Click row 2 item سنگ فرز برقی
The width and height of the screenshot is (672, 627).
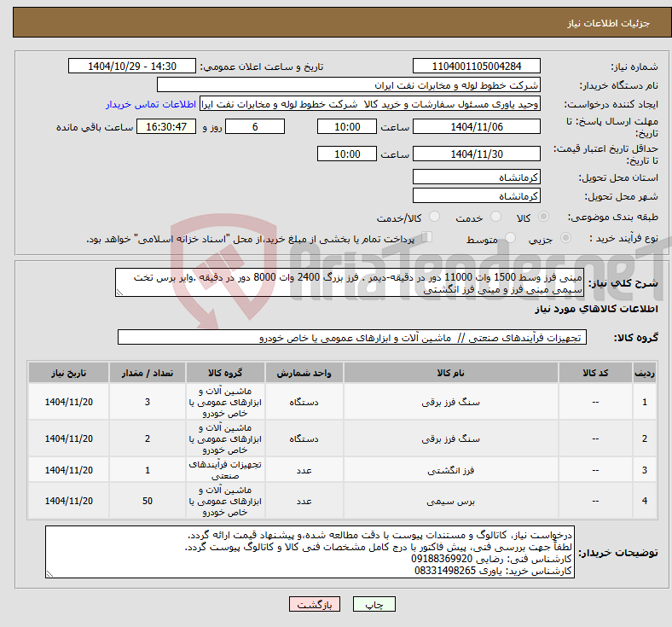(x=450, y=438)
